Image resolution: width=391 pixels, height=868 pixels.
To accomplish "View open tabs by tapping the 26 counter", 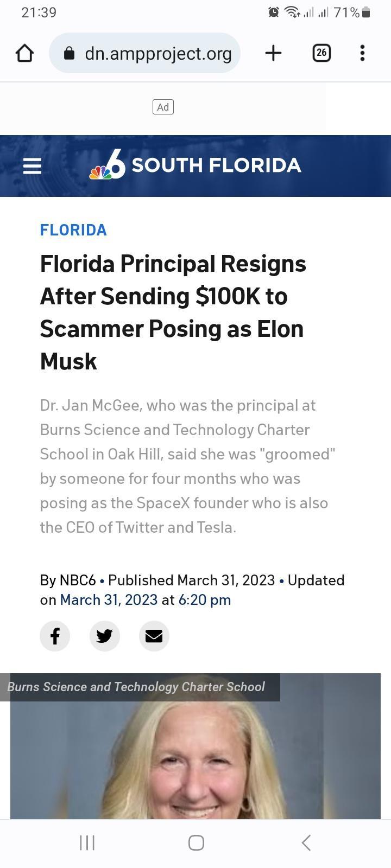I will pos(321,53).
